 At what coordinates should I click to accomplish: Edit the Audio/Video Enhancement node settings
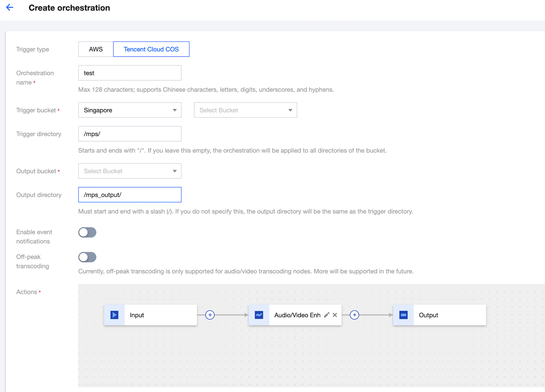326,315
